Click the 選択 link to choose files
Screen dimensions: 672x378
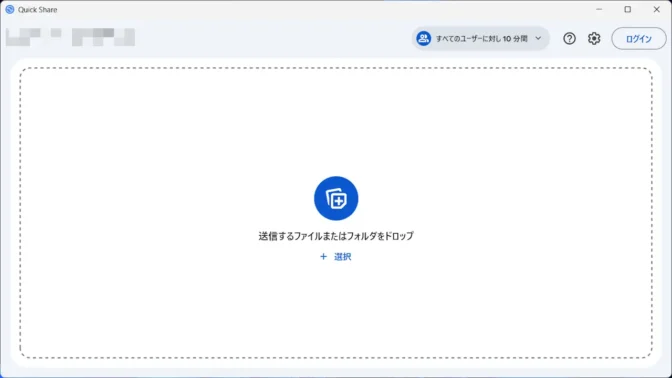point(336,257)
